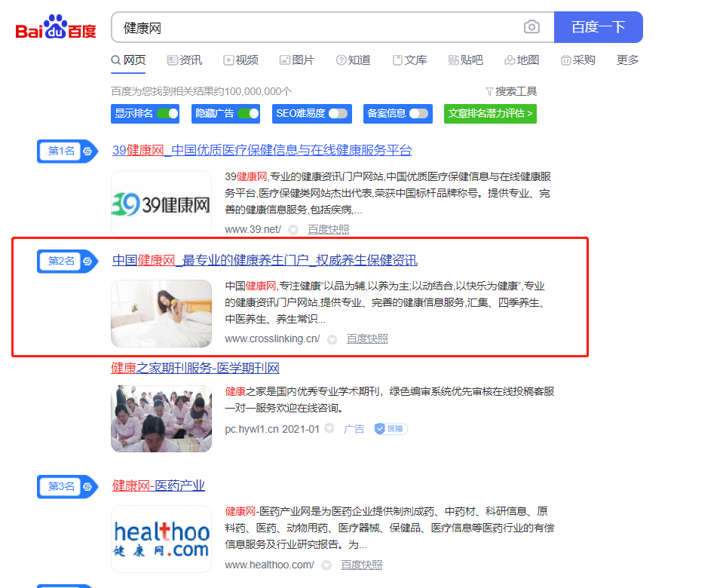The height and width of the screenshot is (588, 726).
Task: Click the refresh icon on 第2名 badge
Action: coord(87,261)
